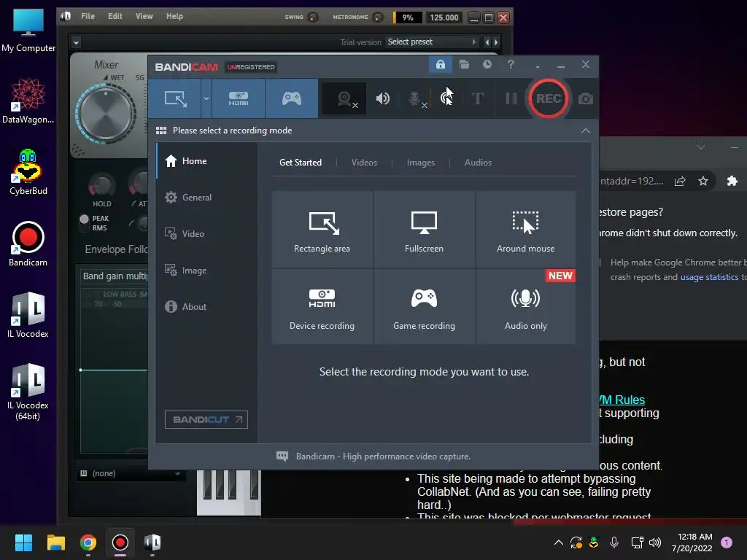This screenshot has height=560, width=747.
Task: Switch to the Images tab
Action: coord(421,163)
